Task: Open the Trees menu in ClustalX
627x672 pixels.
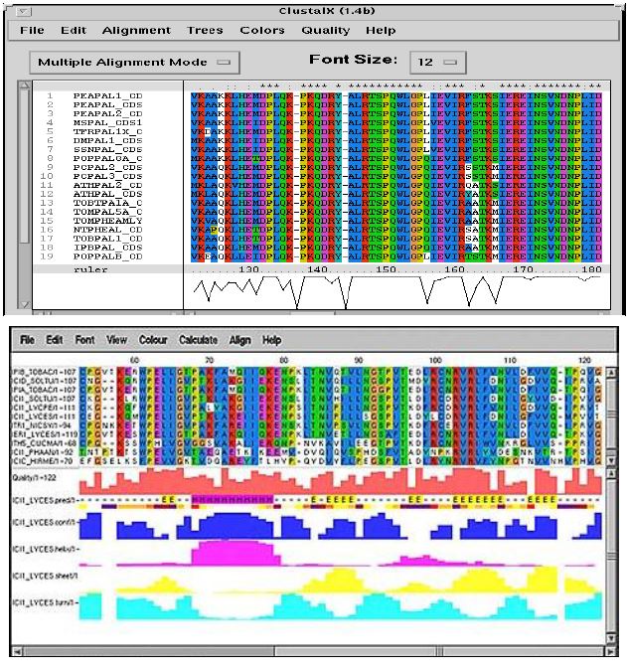Action: 205,31
